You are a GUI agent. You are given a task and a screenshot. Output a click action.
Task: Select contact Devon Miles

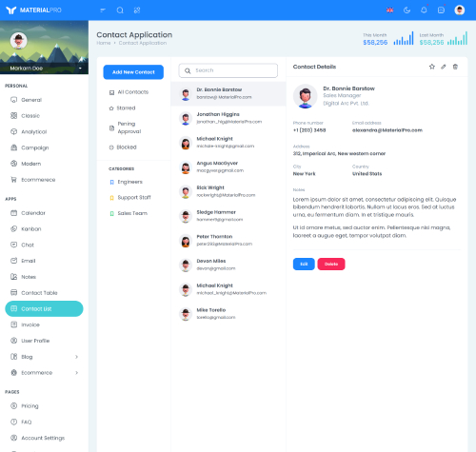tap(228, 265)
